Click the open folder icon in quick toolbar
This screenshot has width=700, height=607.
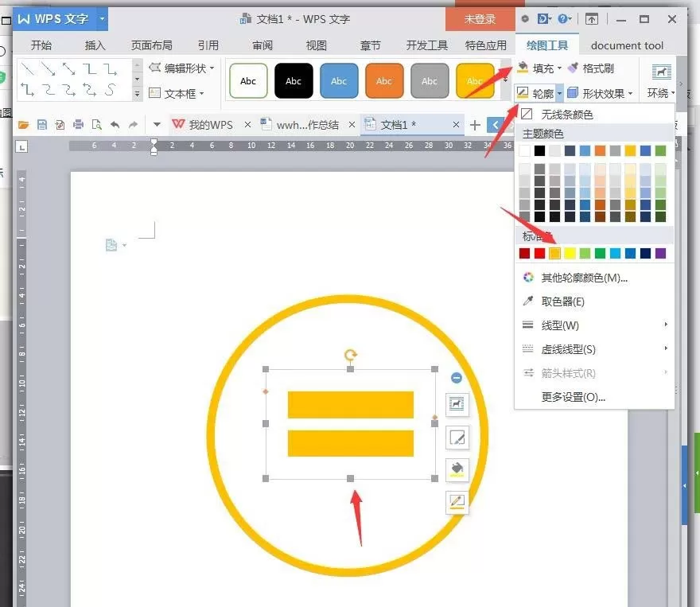(23, 125)
